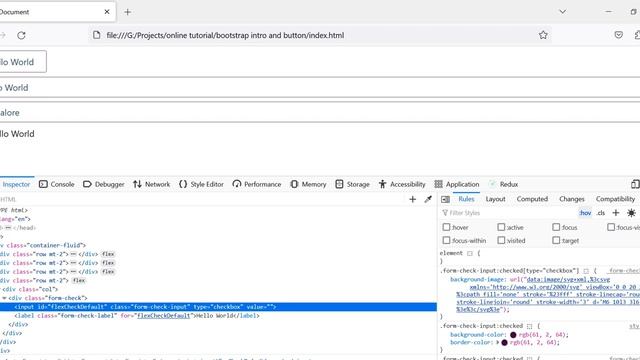Follow the flexCheckDefault link in the label for attribute
This screenshot has width=640, height=360.
(164, 316)
